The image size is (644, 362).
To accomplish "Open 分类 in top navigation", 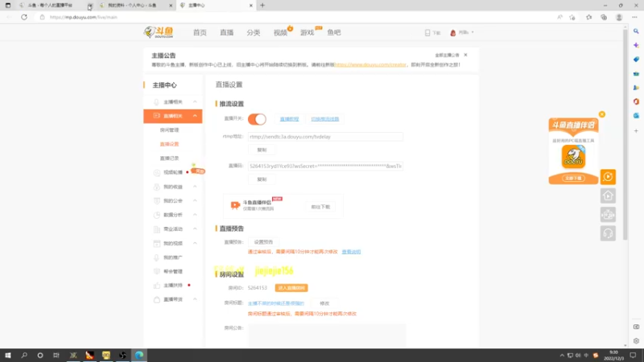I will [253, 32].
